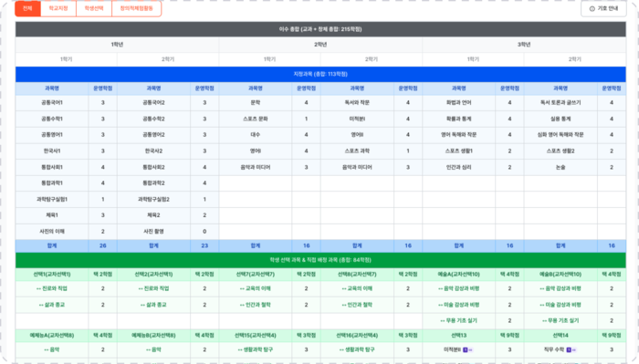Click the 공통수학2 subject cell

tap(153, 119)
